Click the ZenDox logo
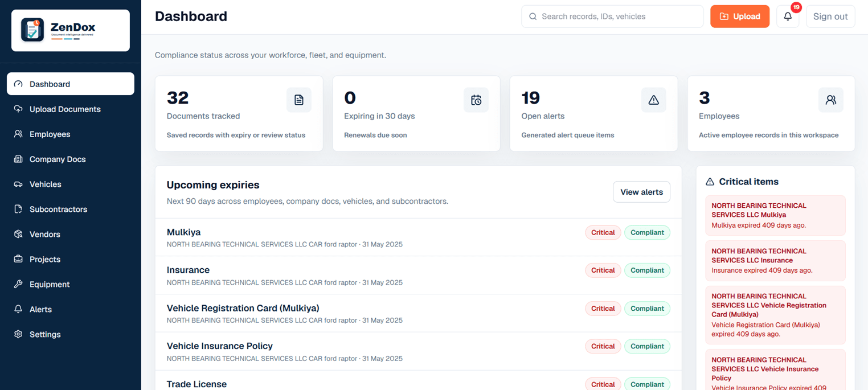The height and width of the screenshot is (390, 868). coord(71,30)
